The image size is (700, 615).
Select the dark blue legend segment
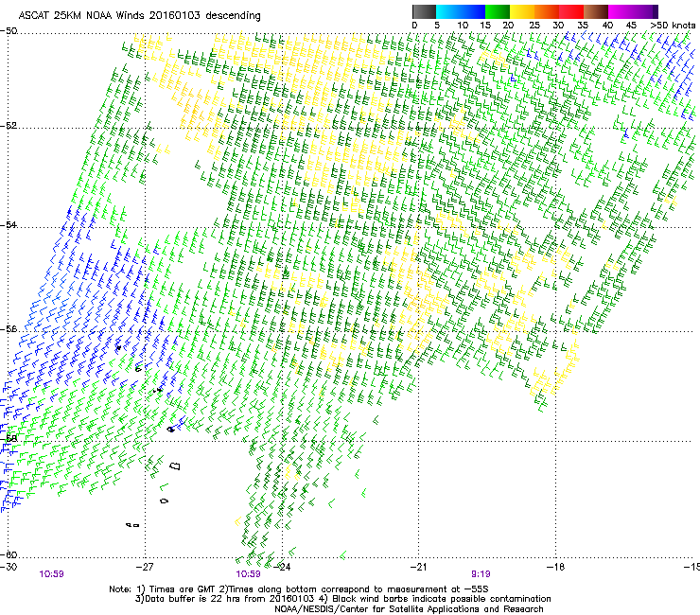[x=473, y=11]
